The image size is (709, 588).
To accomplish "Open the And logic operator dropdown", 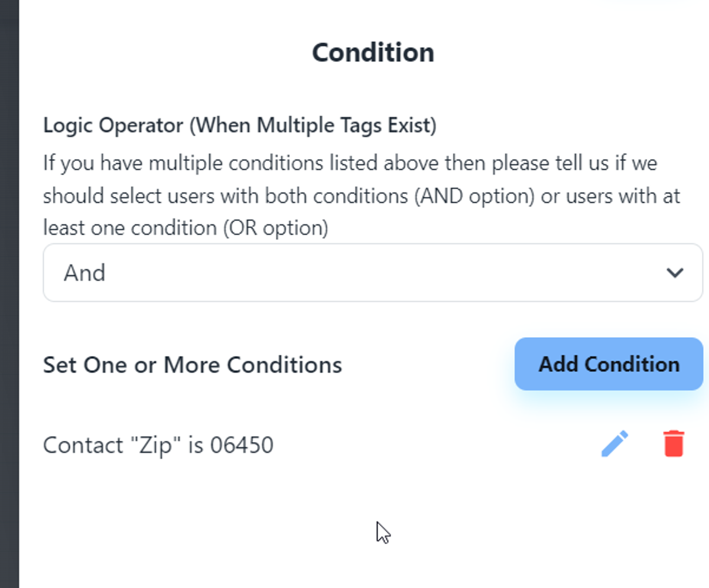I will (372, 273).
